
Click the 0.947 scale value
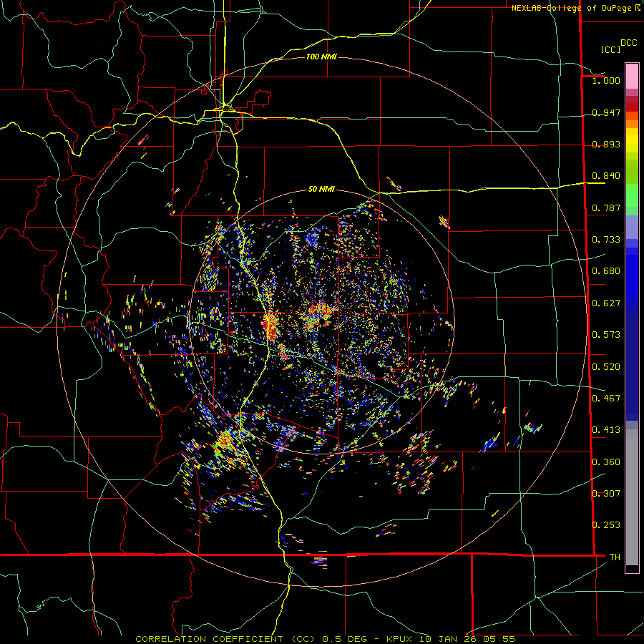(x=606, y=112)
